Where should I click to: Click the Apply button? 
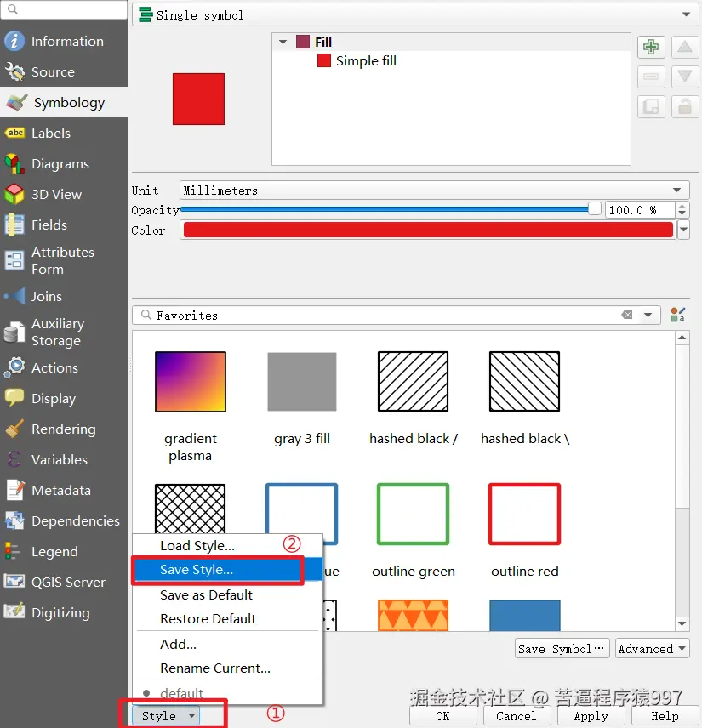[x=591, y=716]
